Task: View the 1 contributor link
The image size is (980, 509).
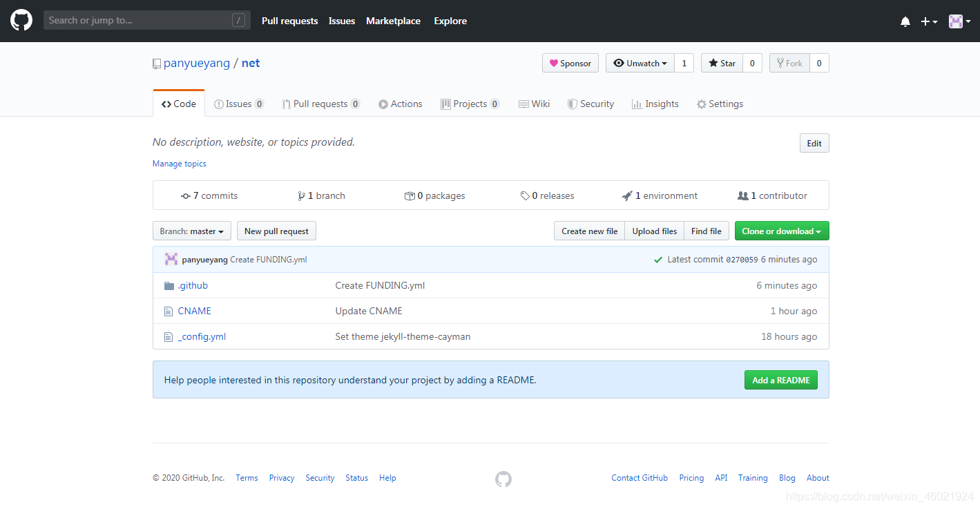Action: pyautogui.click(x=772, y=195)
